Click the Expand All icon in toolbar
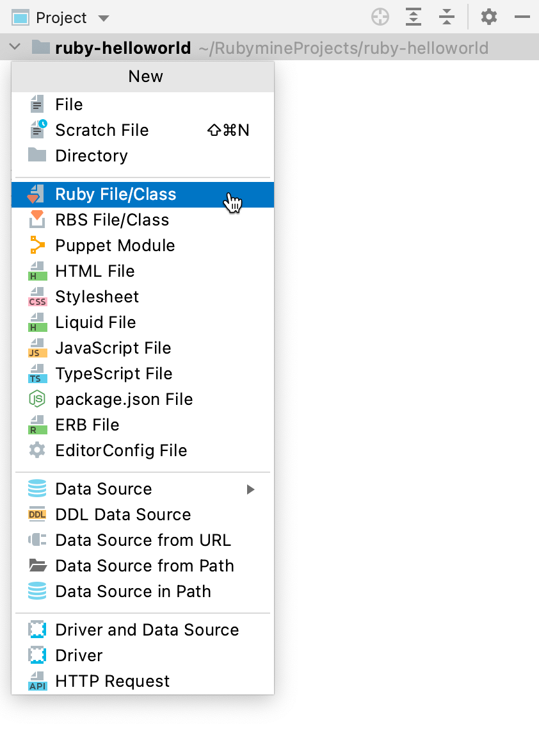 (414, 17)
